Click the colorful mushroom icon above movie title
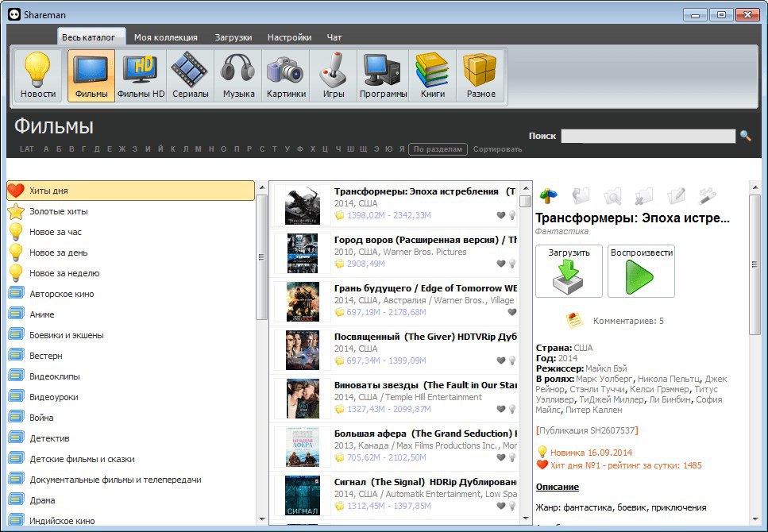This screenshot has width=768, height=532. 548,196
